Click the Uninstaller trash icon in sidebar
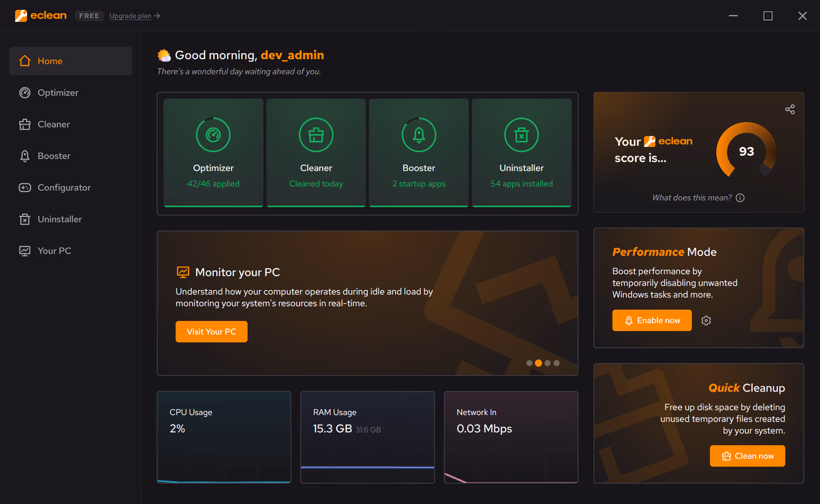Image resolution: width=820 pixels, height=504 pixels. coord(25,219)
